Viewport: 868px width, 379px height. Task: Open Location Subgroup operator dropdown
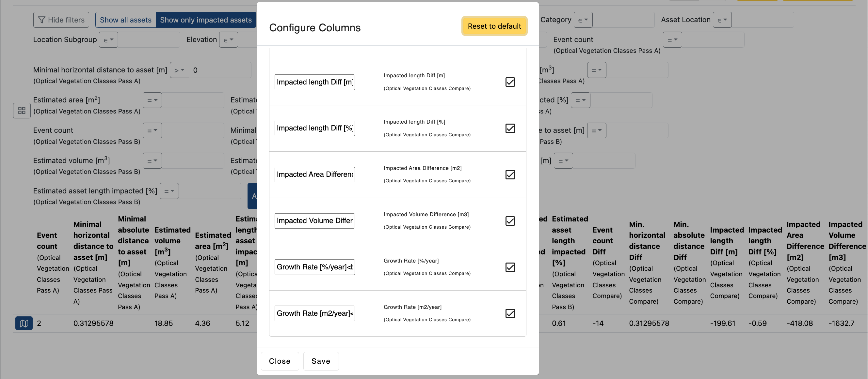(x=108, y=40)
